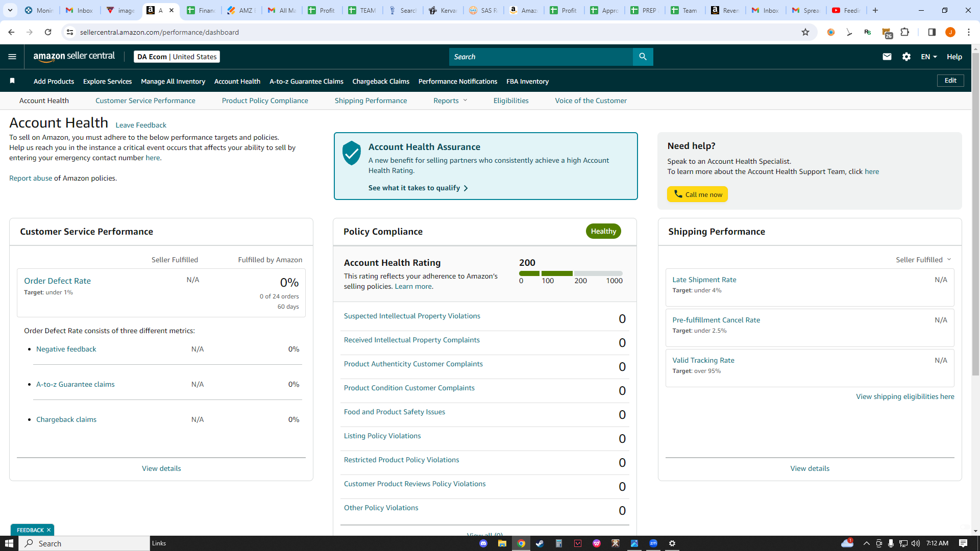Screen dimensions: 980x551
Task: Open the settings gear icon
Action: tap(906, 57)
